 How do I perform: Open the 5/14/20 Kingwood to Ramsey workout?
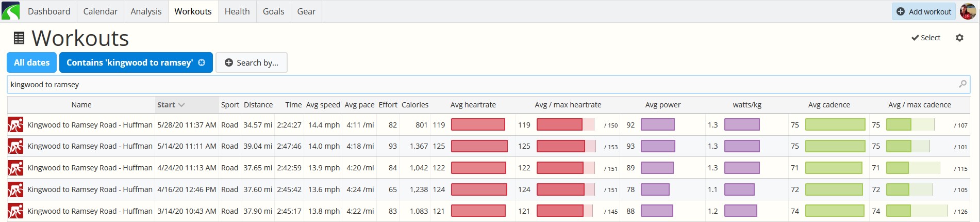(x=90, y=146)
